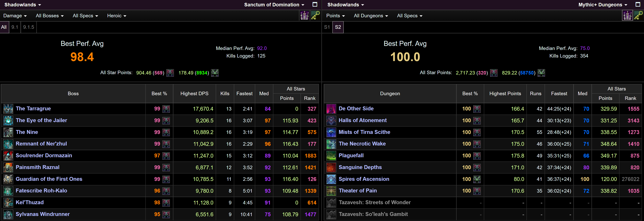Expand the All Bosses dropdown
The image size is (644, 221).
tap(50, 16)
